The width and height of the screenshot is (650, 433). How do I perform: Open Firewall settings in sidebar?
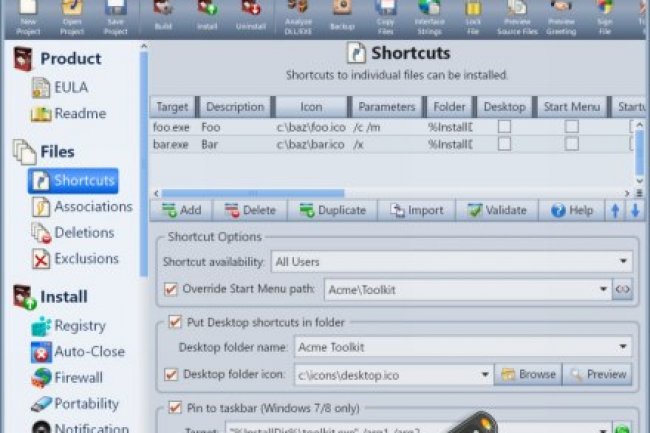[x=80, y=377]
